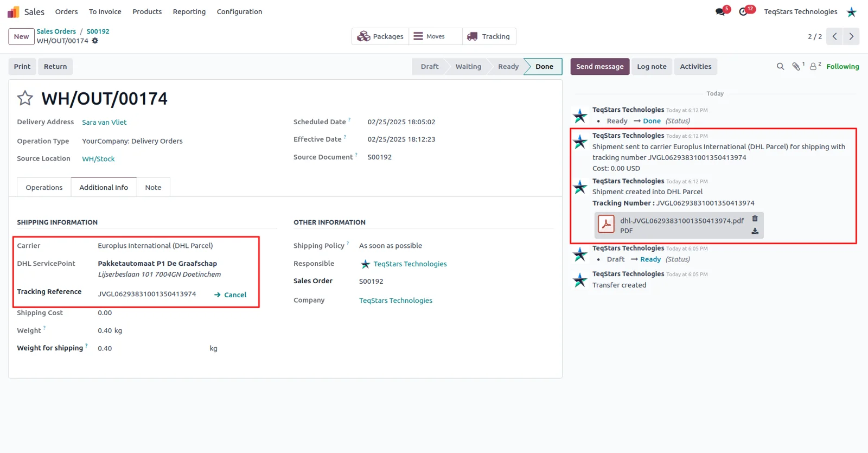Cancel the tracking reference shipment
Image resolution: width=868 pixels, height=453 pixels.
(230, 295)
